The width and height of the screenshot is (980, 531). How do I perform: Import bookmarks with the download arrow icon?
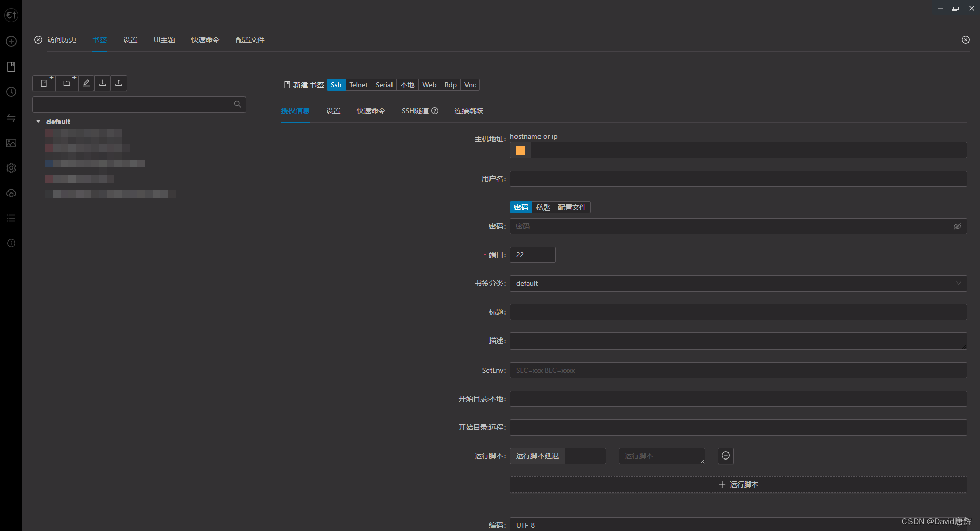pyautogui.click(x=103, y=83)
